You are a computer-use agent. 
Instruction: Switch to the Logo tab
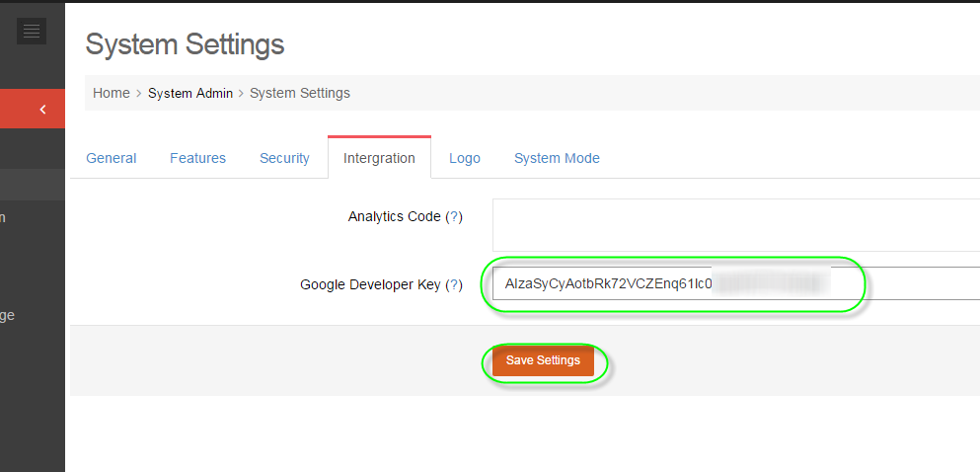point(465,158)
